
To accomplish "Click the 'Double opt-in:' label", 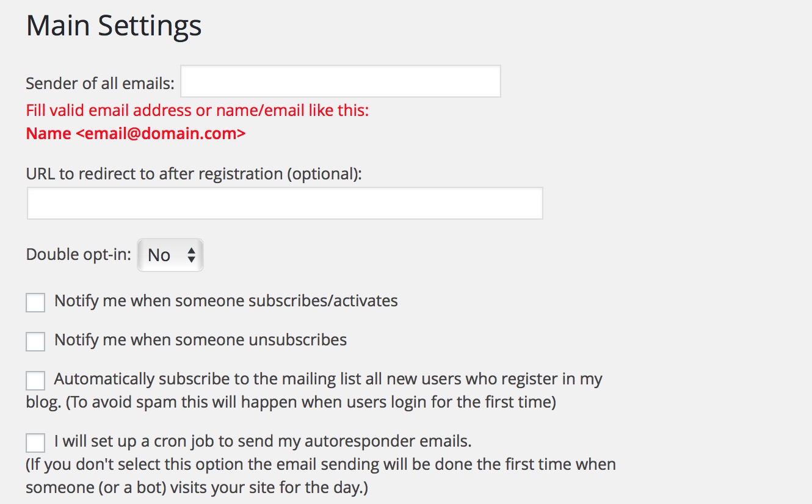I will tap(79, 254).
